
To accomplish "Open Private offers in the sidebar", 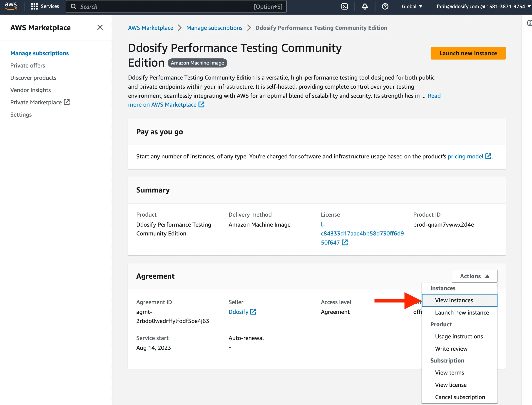I will [x=28, y=66].
